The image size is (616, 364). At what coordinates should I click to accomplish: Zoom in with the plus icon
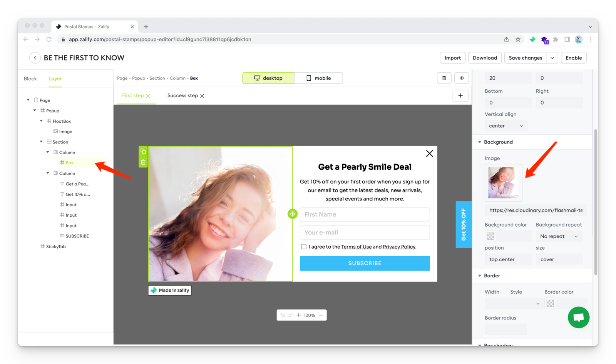click(x=298, y=315)
